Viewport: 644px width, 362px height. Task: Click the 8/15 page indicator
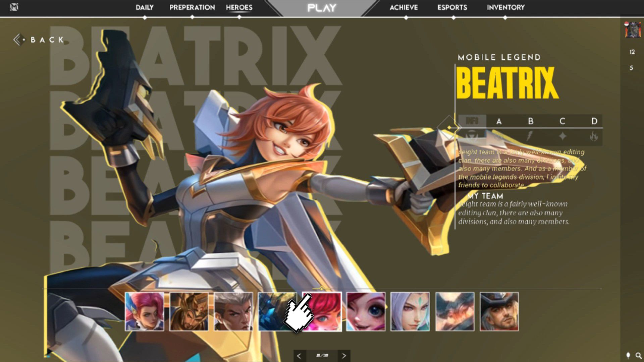click(x=322, y=356)
